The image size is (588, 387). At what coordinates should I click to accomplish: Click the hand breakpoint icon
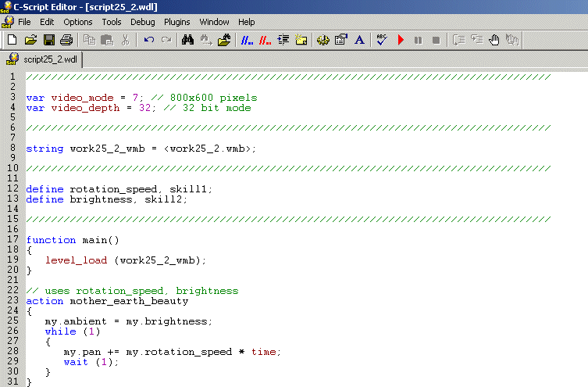click(x=494, y=40)
